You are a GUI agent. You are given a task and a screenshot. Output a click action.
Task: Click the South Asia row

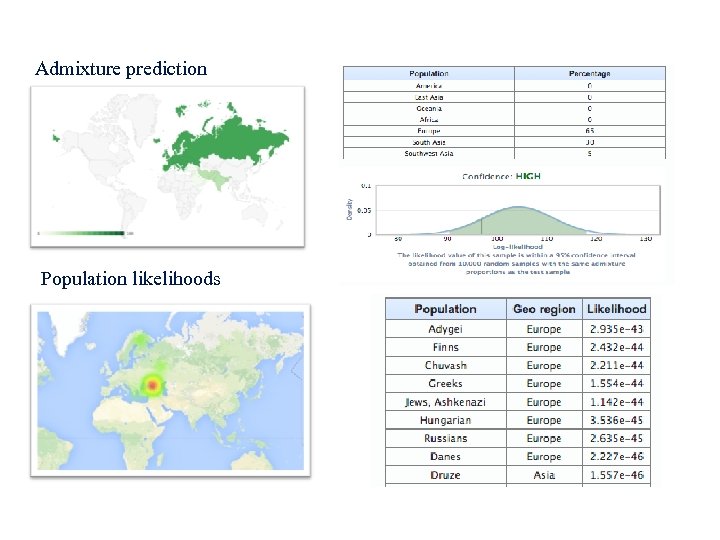[x=504, y=142]
